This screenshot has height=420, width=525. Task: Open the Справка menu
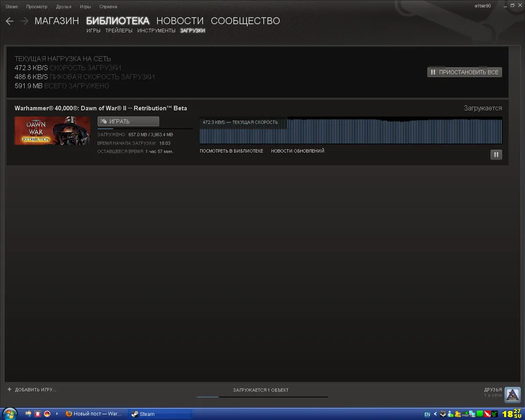coord(108,6)
